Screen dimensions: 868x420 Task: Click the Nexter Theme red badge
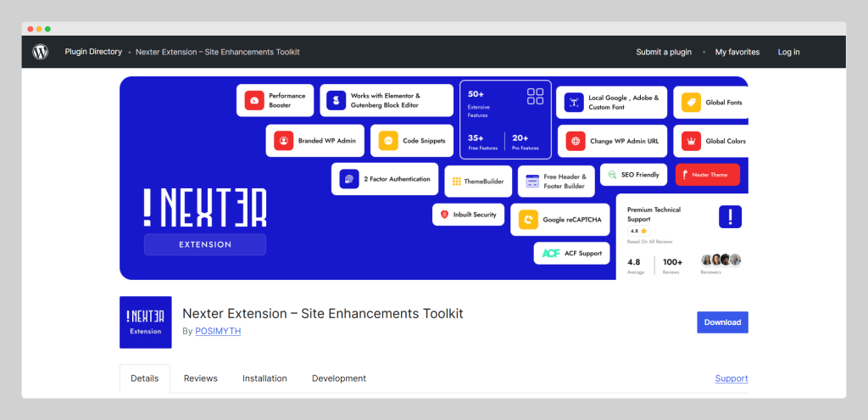click(x=708, y=175)
